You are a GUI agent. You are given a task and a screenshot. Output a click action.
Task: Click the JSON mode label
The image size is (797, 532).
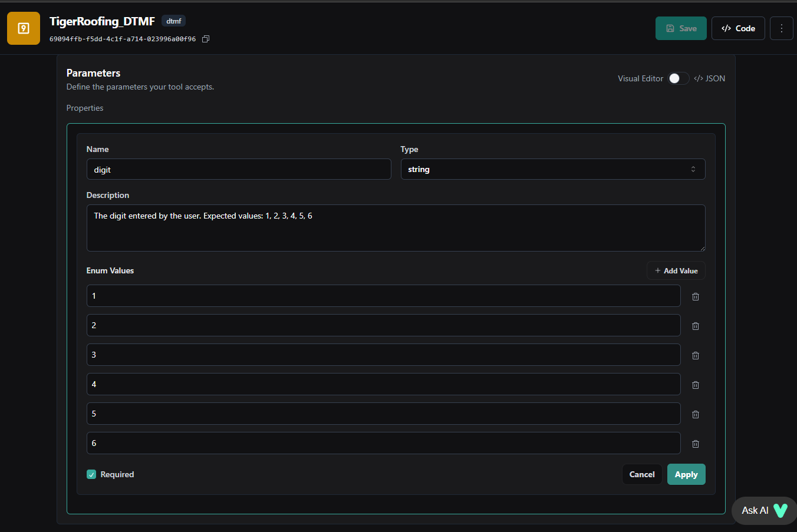pos(710,78)
